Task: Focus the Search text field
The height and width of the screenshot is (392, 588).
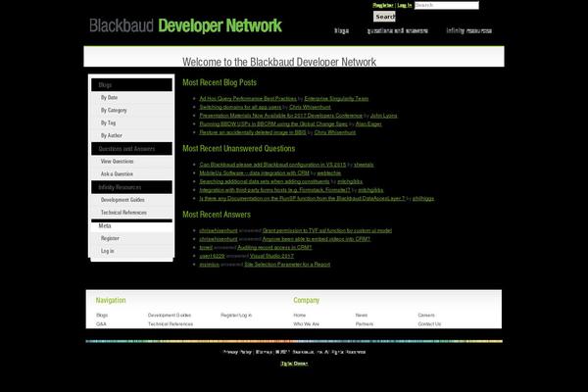Action: tap(447, 5)
